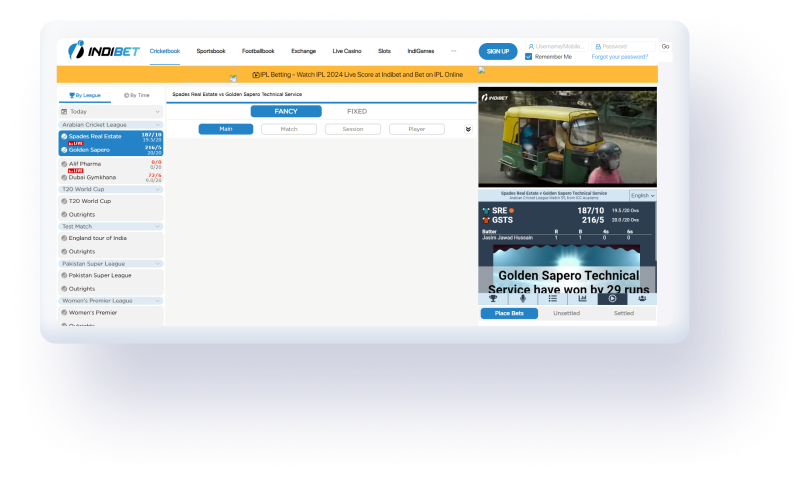Viewport: 810px width, 484px height.
Task: Click the calendar icon beside Today
Action: pyautogui.click(x=64, y=112)
